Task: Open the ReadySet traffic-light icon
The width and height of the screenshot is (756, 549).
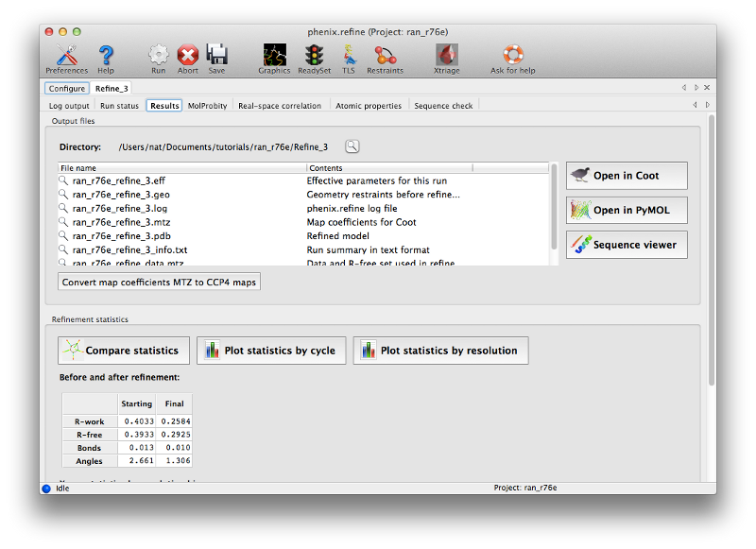Action: click(x=313, y=55)
